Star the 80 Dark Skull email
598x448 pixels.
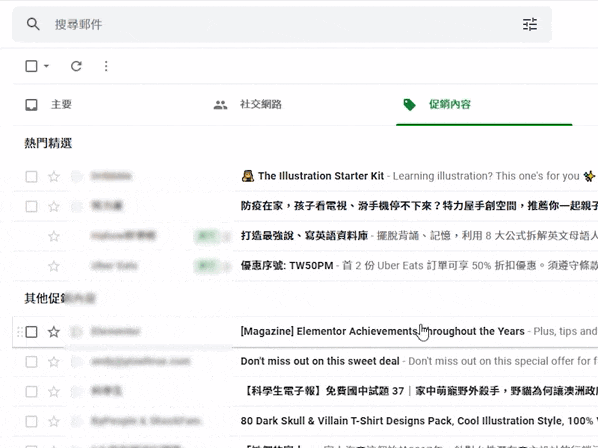point(54,421)
